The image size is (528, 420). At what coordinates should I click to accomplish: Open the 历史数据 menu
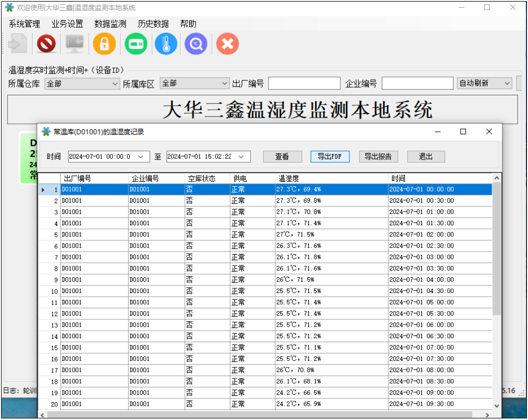pyautogui.click(x=153, y=24)
